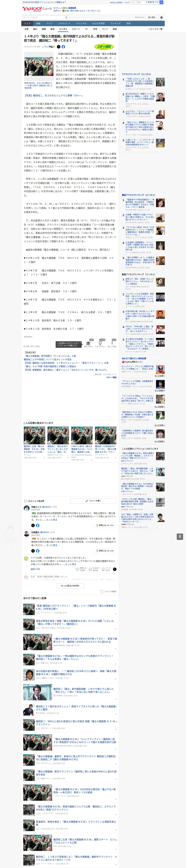Image resolution: width=186 pixels, height=868 pixels.
Task: Click the Sports Hochi logo
Action: (x=104, y=47)
